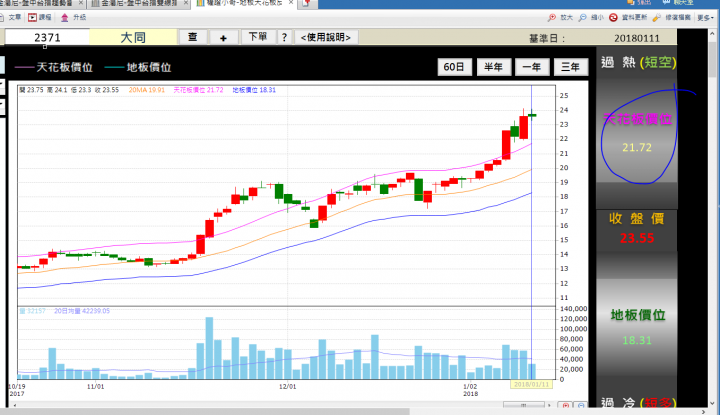Click the blue 地板價位 18.31 chart label
The image size is (720, 415).
coord(254,90)
